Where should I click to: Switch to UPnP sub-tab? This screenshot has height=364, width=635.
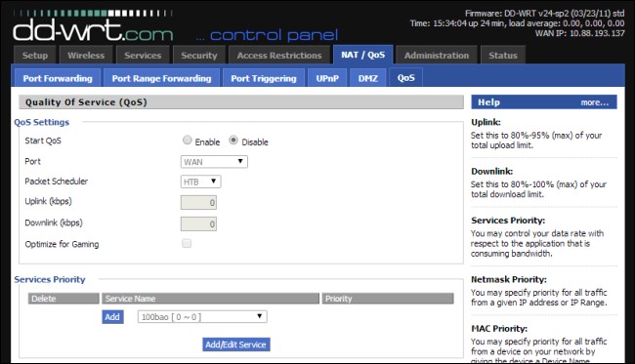(327, 78)
